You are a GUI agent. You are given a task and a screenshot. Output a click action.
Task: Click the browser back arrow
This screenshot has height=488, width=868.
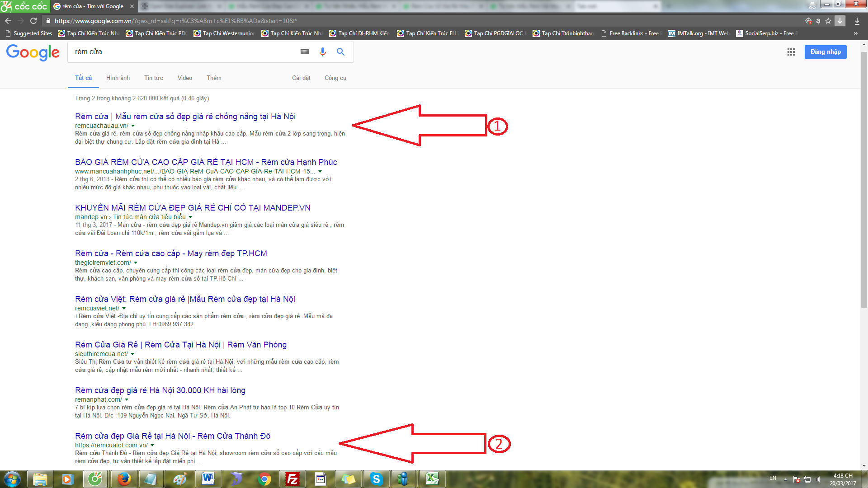pyautogui.click(x=8, y=21)
